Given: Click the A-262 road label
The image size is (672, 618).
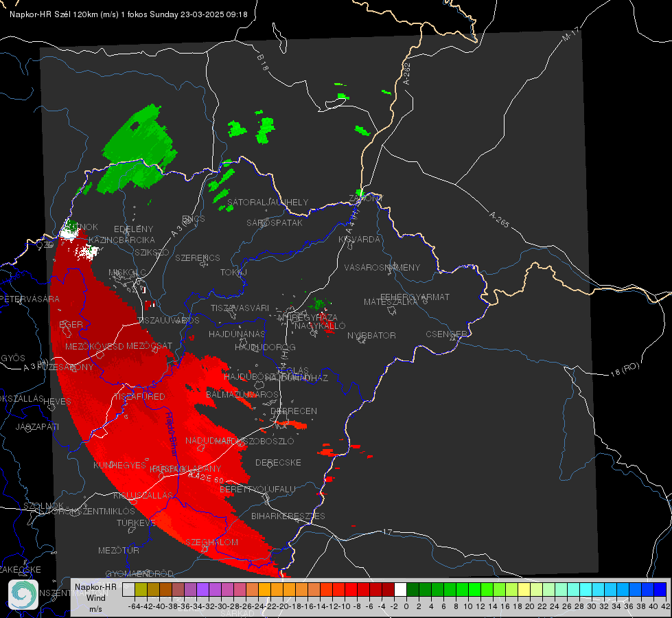Looking at the screenshot, I should [407, 73].
